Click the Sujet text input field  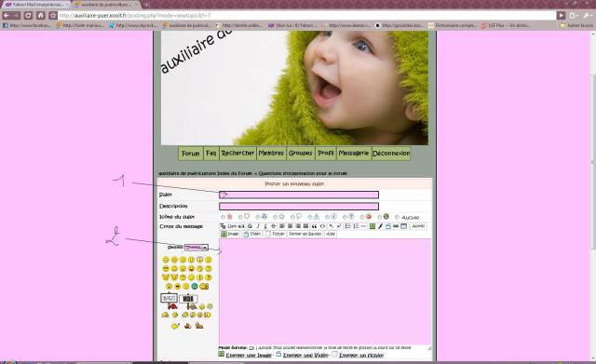(299, 195)
